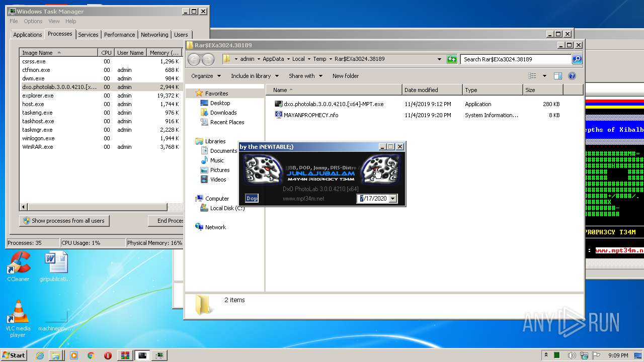Select Recent Places in sidebar

point(227,122)
